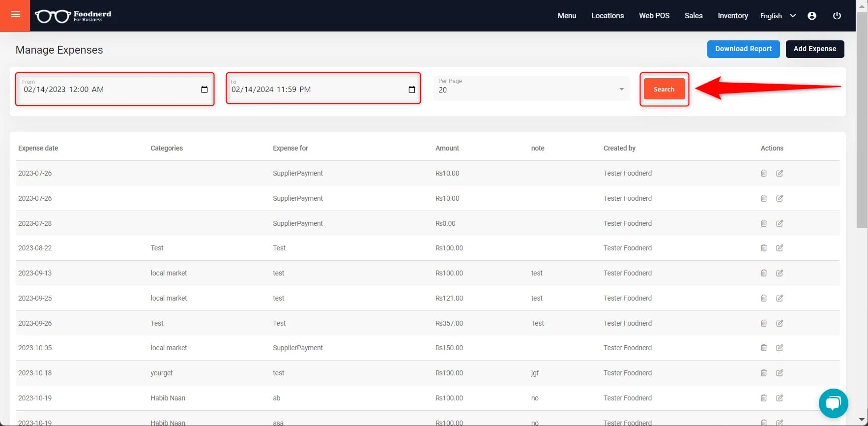
Task: Go to Locations in top navigation
Action: pyautogui.click(x=608, y=16)
